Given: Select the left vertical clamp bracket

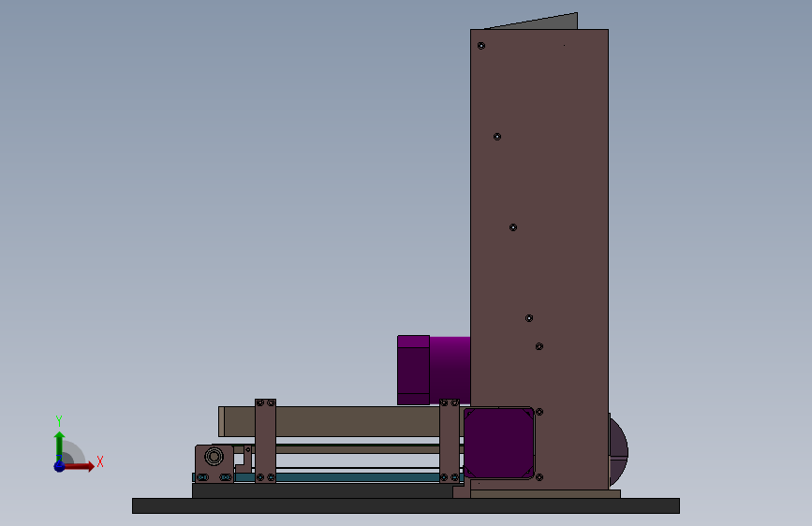Looking at the screenshot, I should pos(265,441).
